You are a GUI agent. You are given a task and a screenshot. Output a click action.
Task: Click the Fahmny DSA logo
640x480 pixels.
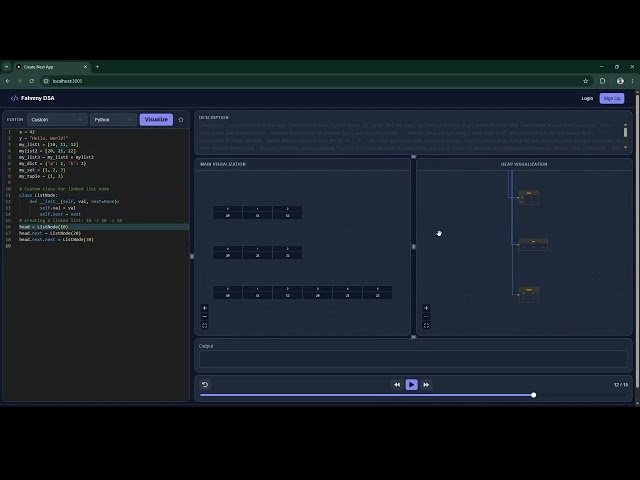(33, 98)
